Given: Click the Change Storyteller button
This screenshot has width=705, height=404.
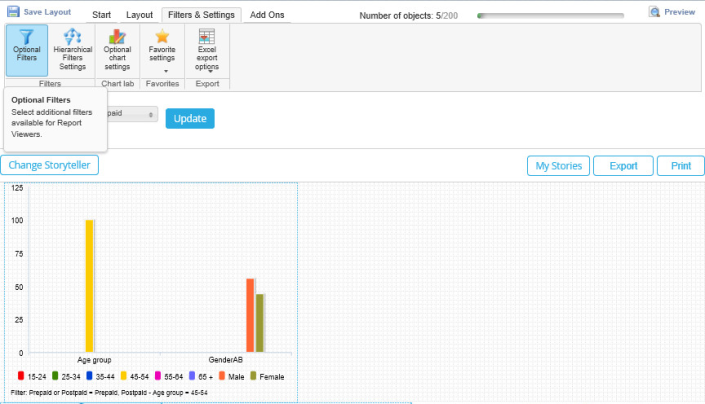Looking at the screenshot, I should tap(49, 165).
